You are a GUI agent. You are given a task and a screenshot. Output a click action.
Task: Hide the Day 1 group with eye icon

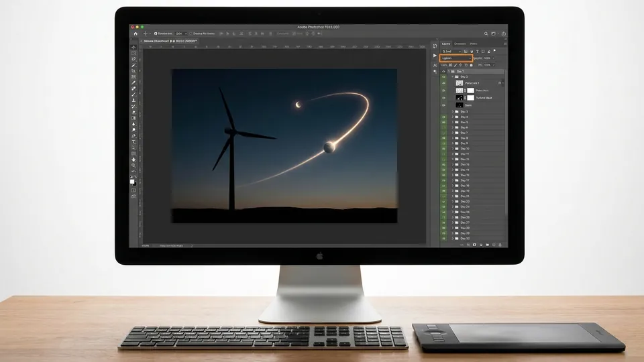pos(443,72)
